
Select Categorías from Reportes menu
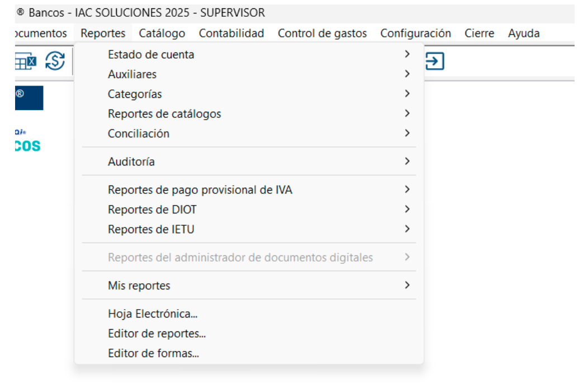(135, 94)
